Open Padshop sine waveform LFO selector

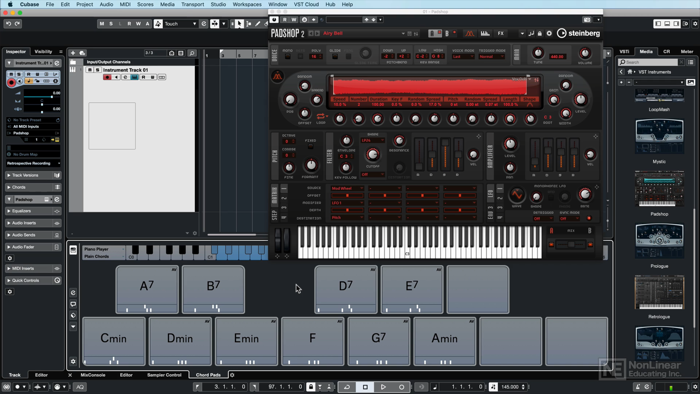[517, 195]
